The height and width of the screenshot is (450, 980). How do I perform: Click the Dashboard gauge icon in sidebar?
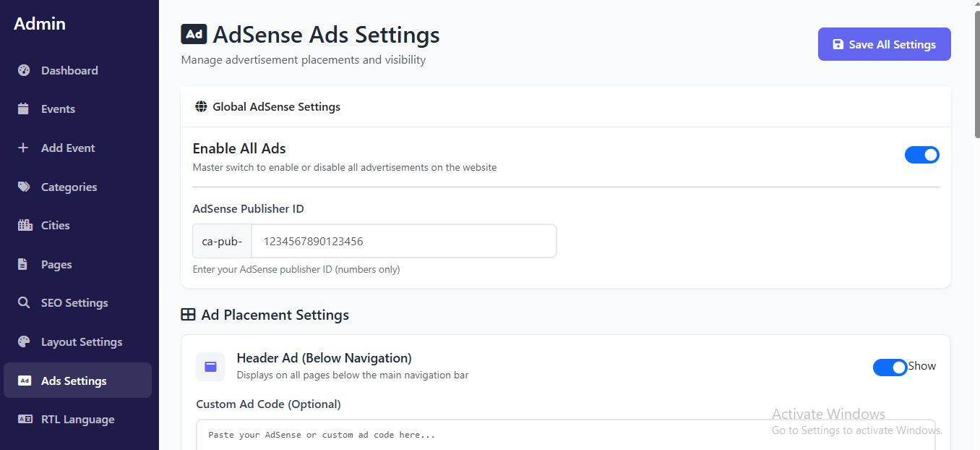pos(24,70)
